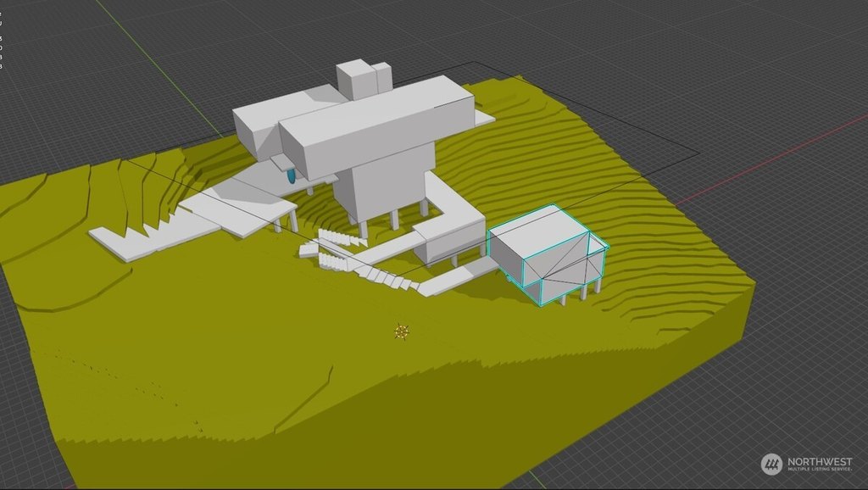This screenshot has height=490, width=868.
Task: Select the long horizontal roof block
Action: point(377,125)
